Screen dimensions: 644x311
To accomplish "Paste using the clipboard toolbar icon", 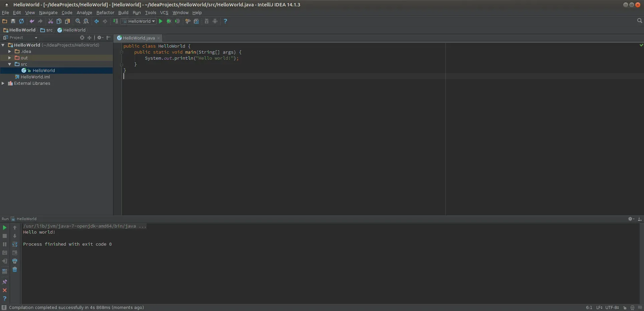I will click(67, 21).
